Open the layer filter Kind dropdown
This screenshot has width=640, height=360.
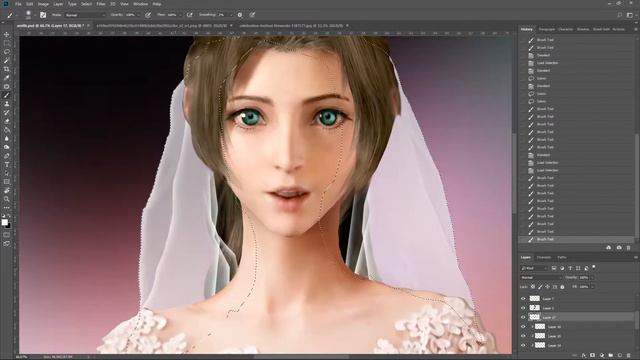click(534, 268)
